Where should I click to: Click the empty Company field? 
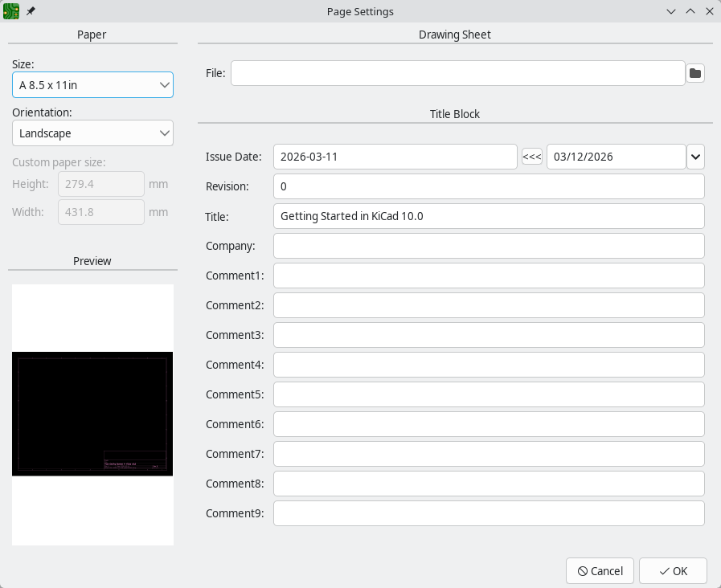point(489,246)
